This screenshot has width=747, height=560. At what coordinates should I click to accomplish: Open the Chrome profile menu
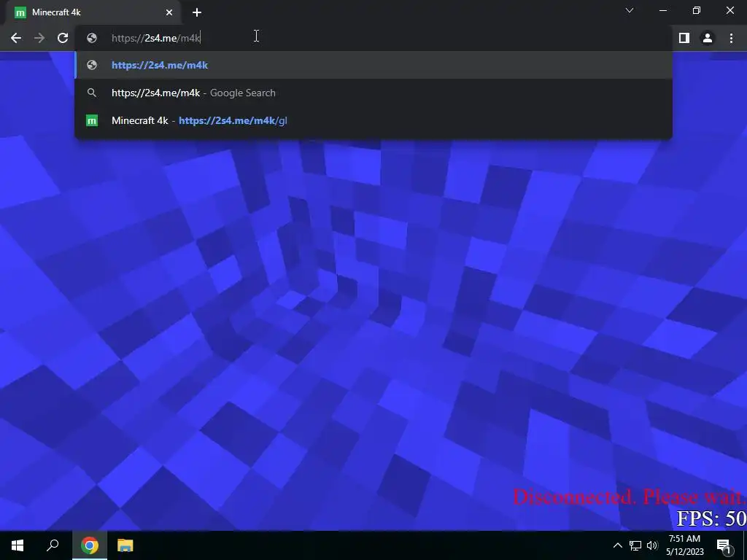click(708, 38)
